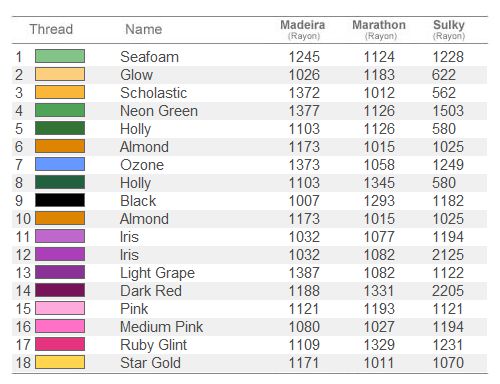
Task: Click the Black thread swatch
Action: [60, 200]
